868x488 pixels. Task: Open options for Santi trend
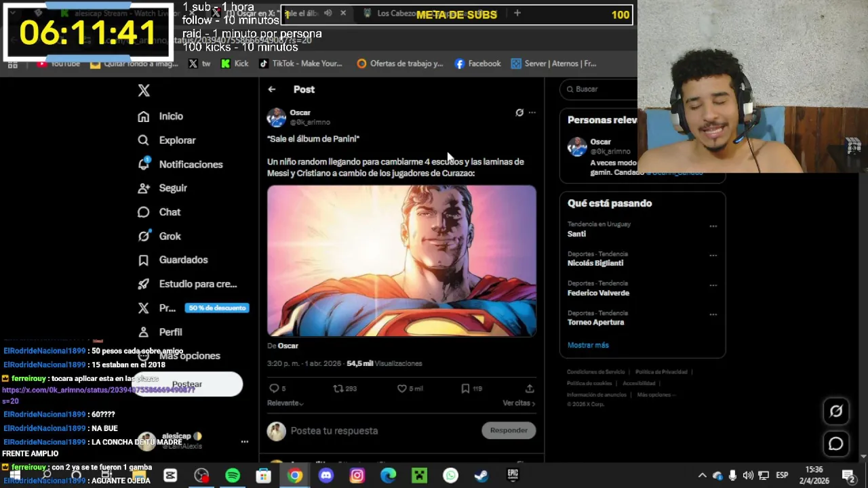click(x=713, y=226)
